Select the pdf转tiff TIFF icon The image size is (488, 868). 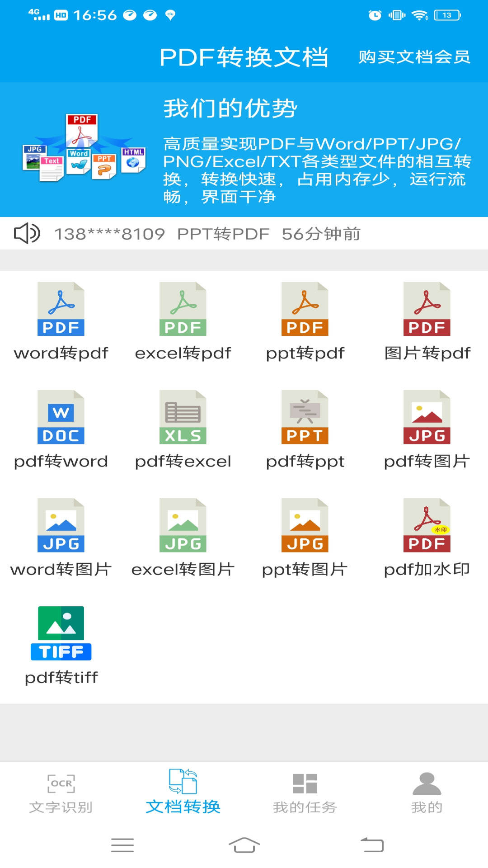tap(61, 633)
